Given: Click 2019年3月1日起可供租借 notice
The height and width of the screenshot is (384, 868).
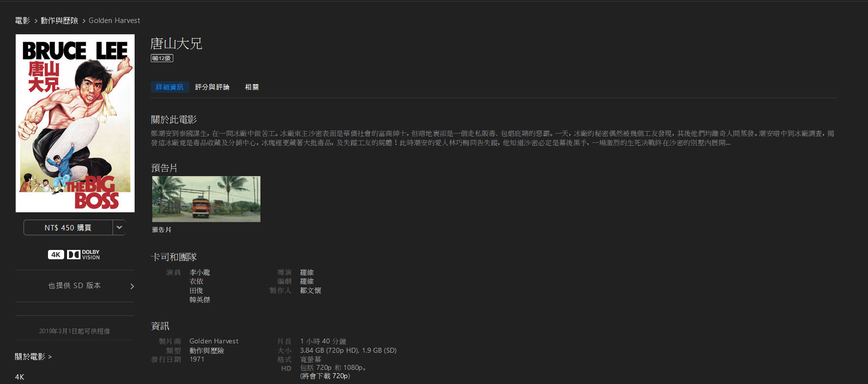Looking at the screenshot, I should [x=74, y=331].
